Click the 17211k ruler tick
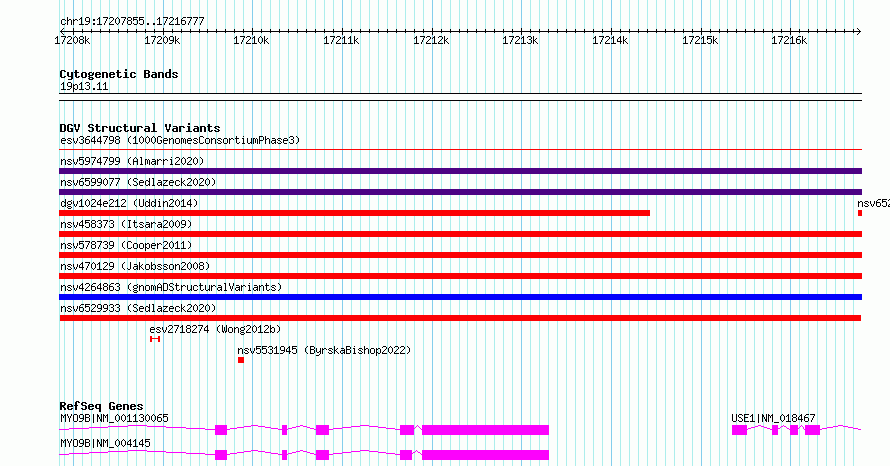This screenshot has width=890, height=466. [x=341, y=40]
